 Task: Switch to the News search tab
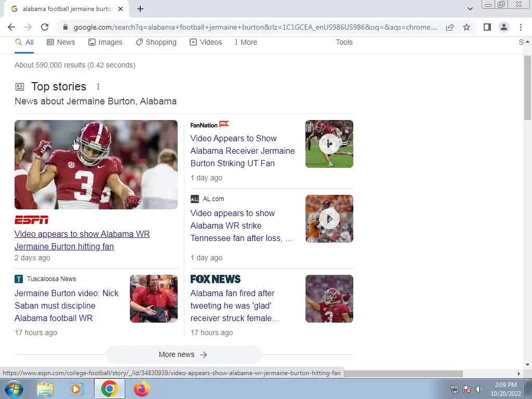click(x=61, y=42)
